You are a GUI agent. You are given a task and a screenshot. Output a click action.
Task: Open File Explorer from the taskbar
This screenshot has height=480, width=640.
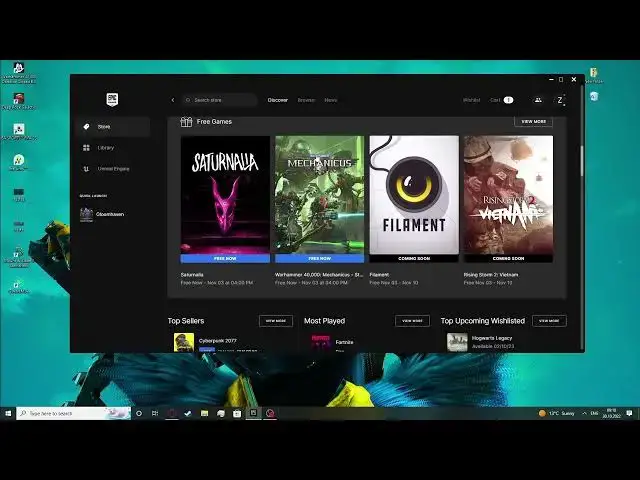(204, 413)
